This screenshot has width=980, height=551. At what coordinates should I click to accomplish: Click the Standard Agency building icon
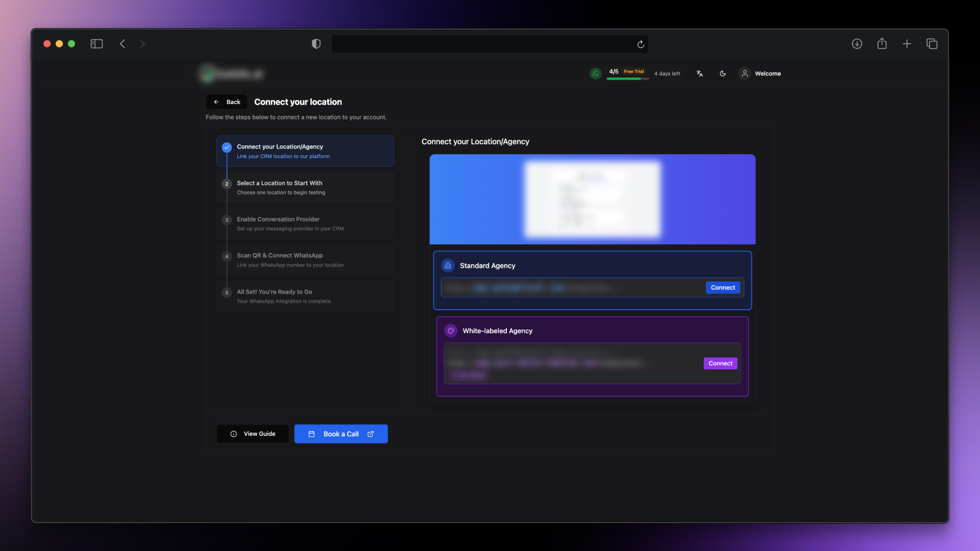(x=448, y=265)
